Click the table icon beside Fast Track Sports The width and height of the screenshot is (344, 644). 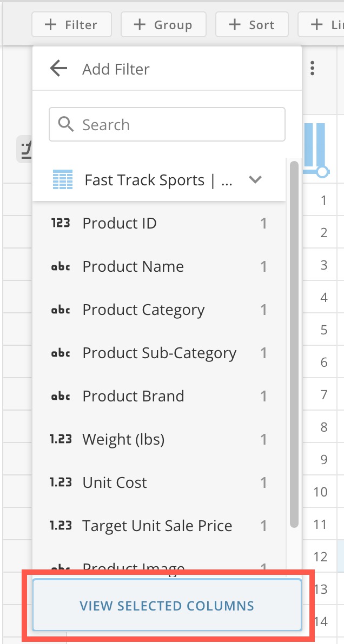point(63,179)
